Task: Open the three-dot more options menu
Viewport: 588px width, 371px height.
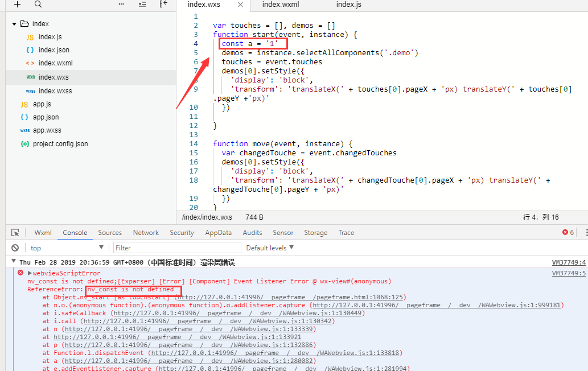Action: (121, 4)
